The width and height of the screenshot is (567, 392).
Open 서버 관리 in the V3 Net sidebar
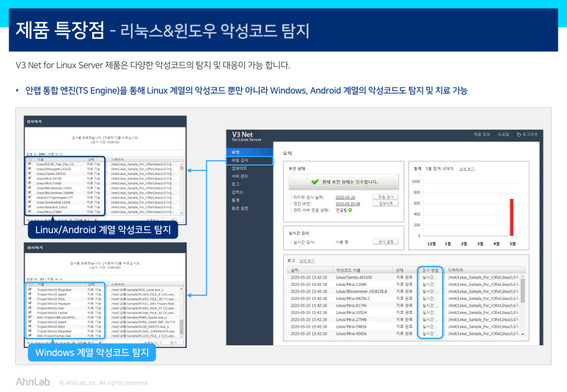pyautogui.click(x=249, y=176)
